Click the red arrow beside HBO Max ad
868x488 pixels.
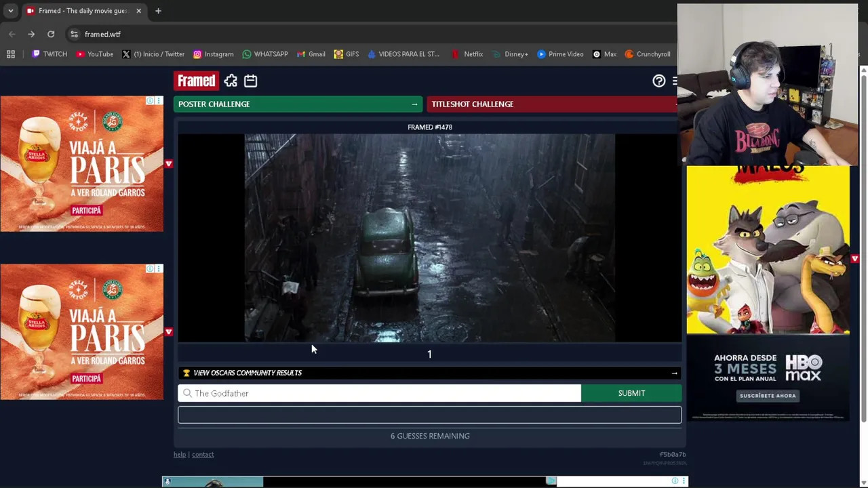click(x=855, y=259)
